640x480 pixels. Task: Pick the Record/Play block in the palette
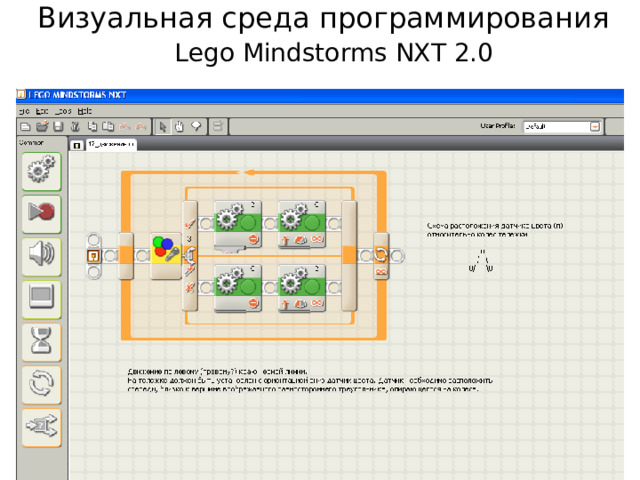point(42,214)
